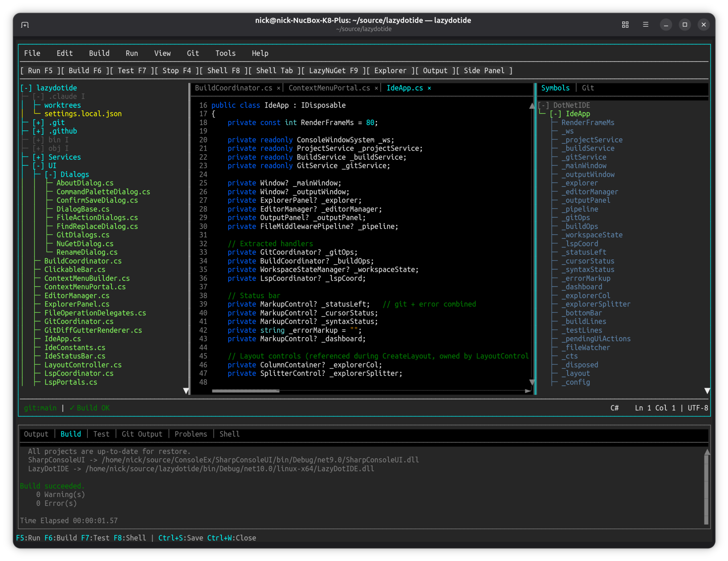Open the Tools menu
Viewport: 728px width, 561px height.
(x=225, y=53)
